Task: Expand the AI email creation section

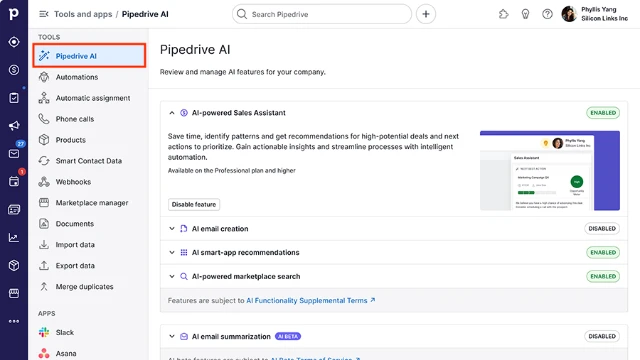Action: 172,229
